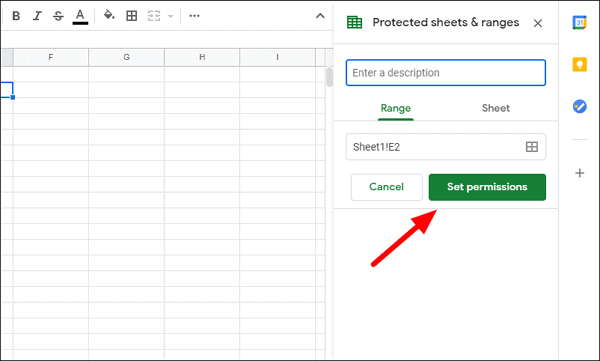
Task: Open Google Tasks from the side panel
Action: pos(579,106)
